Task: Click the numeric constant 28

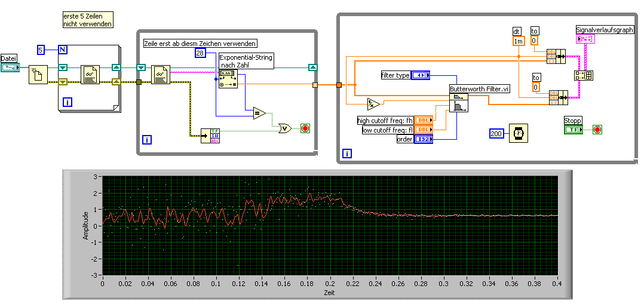Action: tap(200, 52)
